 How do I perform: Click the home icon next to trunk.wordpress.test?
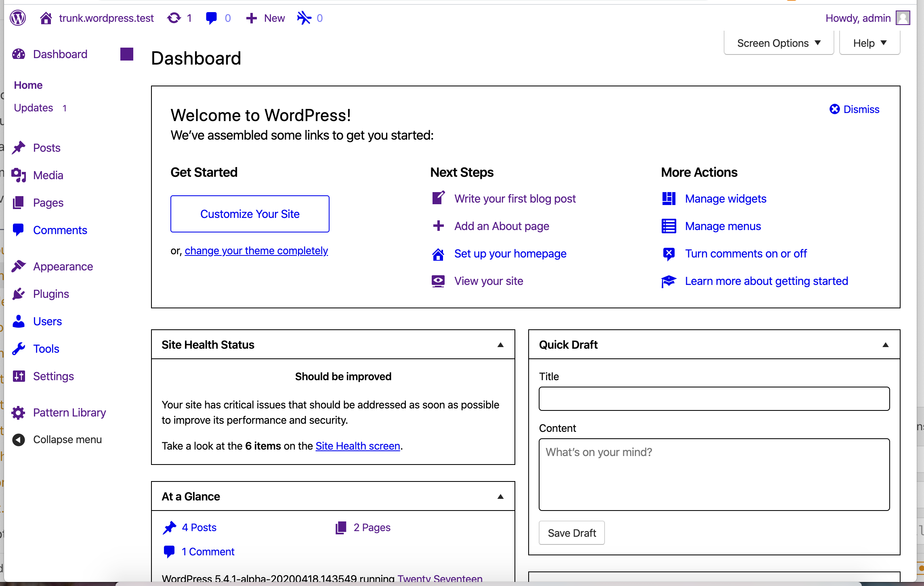pyautogui.click(x=46, y=18)
